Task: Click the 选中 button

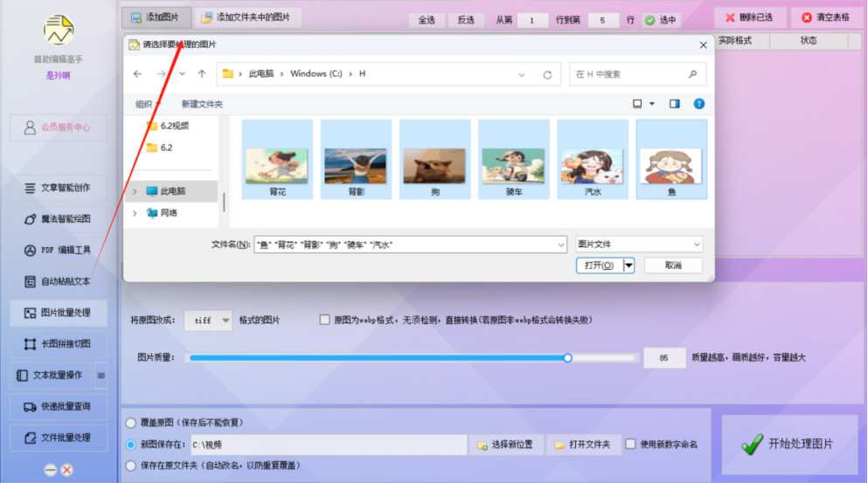Action: 661,20
